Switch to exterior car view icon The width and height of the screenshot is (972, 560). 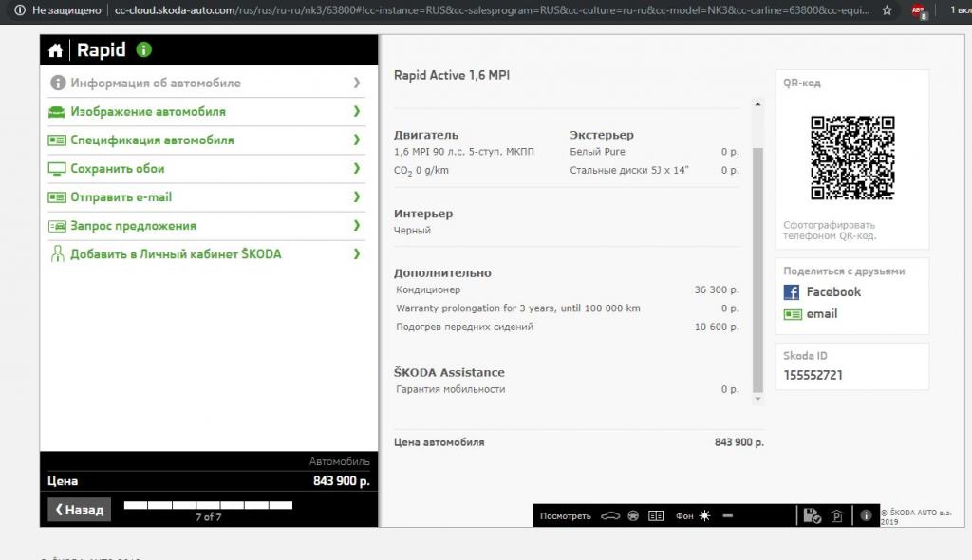pos(609,516)
